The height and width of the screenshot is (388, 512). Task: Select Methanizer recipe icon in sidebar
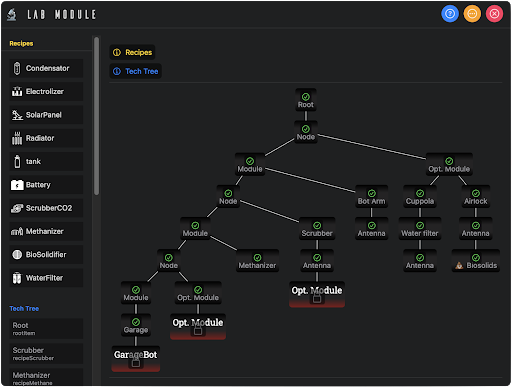tap(17, 231)
